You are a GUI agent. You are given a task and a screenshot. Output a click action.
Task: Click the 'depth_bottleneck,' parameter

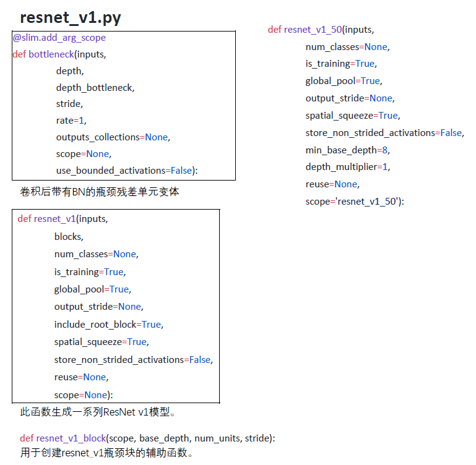pyautogui.click(x=95, y=88)
